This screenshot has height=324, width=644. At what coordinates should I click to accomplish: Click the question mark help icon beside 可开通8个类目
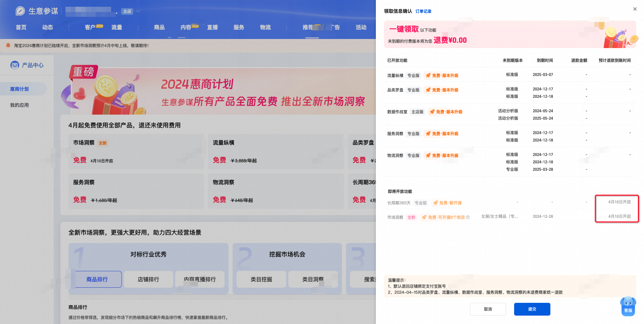(x=468, y=217)
